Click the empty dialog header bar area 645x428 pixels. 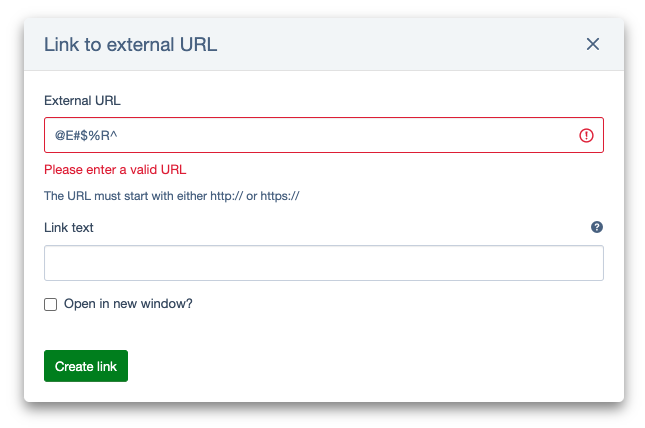[400, 44]
